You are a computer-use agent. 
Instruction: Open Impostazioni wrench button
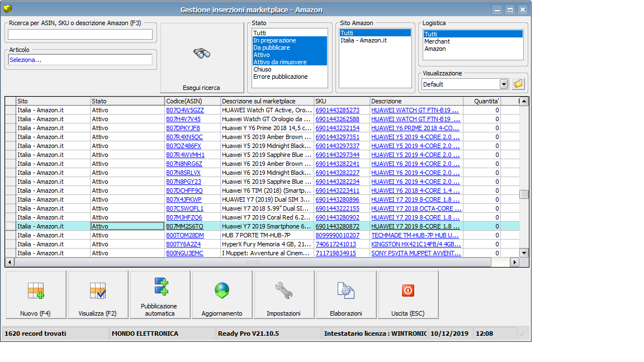284,295
